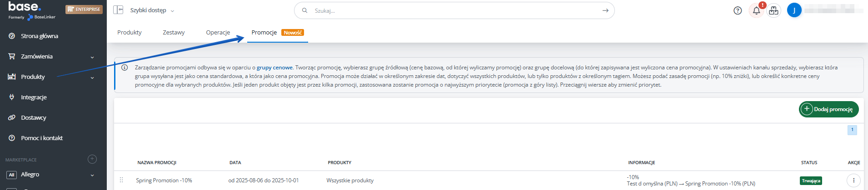Image resolution: width=868 pixels, height=190 pixels.
Task: Add marketplace using the plus circle icon
Action: point(92,159)
